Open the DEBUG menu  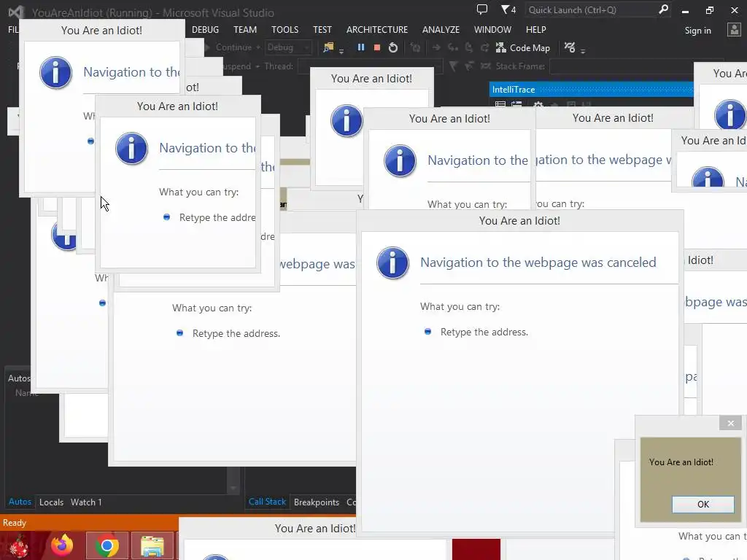(205, 29)
